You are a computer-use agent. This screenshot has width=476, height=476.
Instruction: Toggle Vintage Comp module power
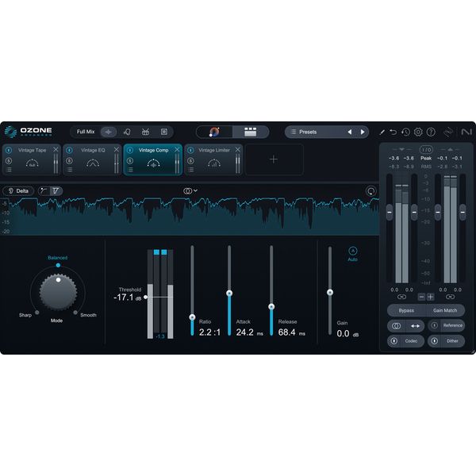point(130,150)
